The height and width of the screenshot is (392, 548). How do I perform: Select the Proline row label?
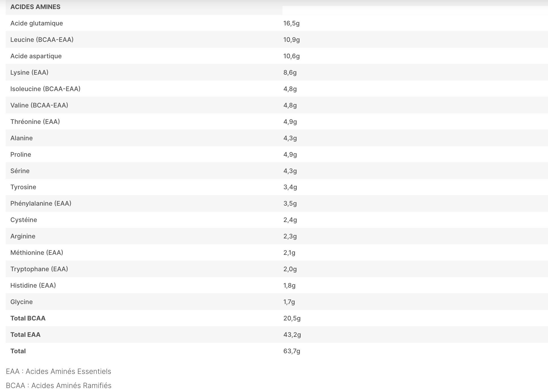21,154
